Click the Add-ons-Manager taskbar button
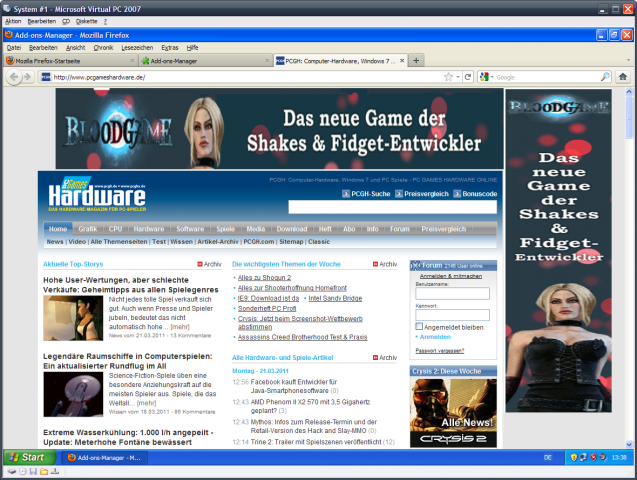Image resolution: width=637 pixels, height=480 pixels. pos(104,458)
